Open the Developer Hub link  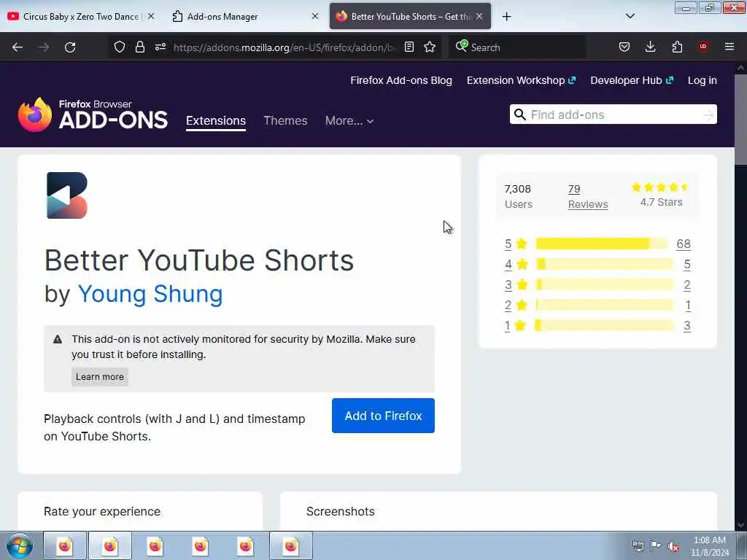[632, 80]
